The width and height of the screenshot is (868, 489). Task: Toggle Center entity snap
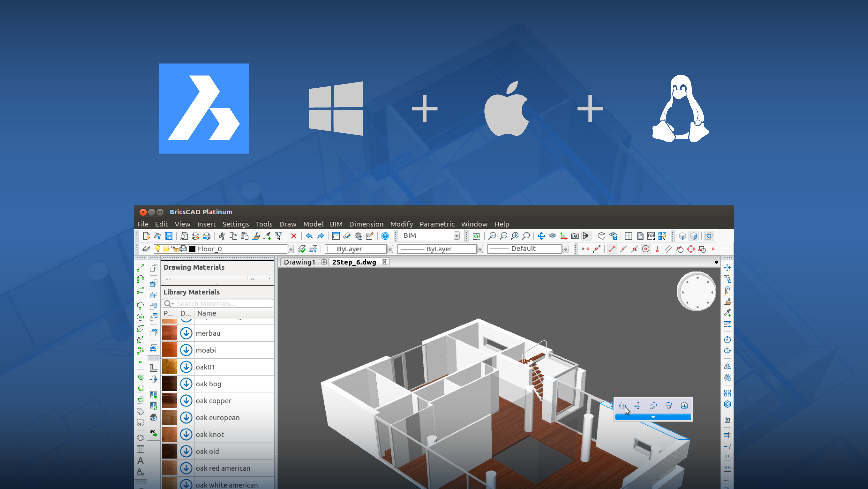(646, 249)
